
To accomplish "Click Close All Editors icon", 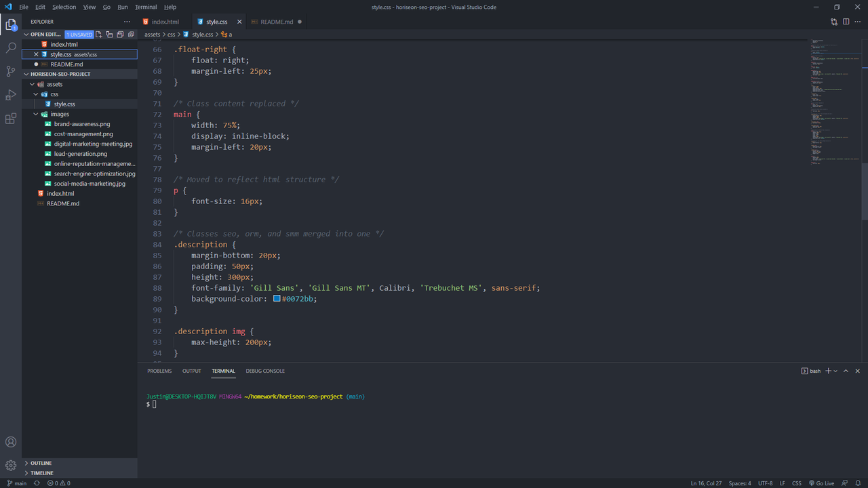I will click(x=130, y=34).
